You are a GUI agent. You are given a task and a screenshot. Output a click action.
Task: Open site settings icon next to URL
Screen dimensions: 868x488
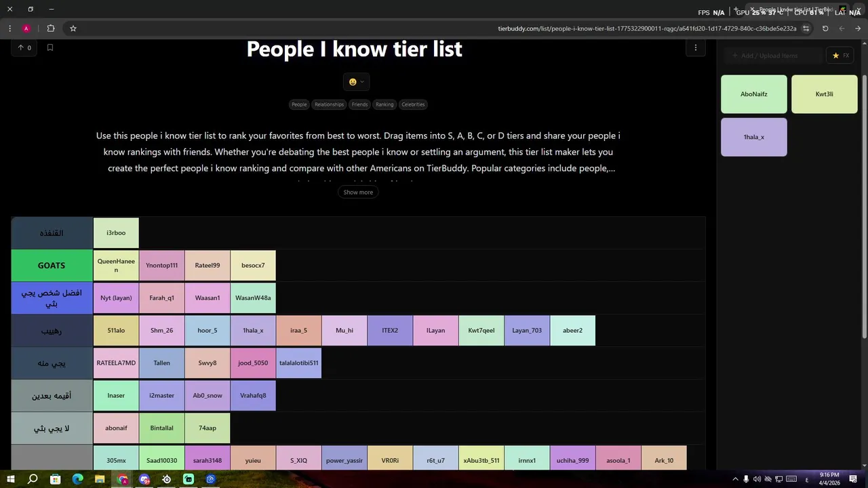point(806,28)
